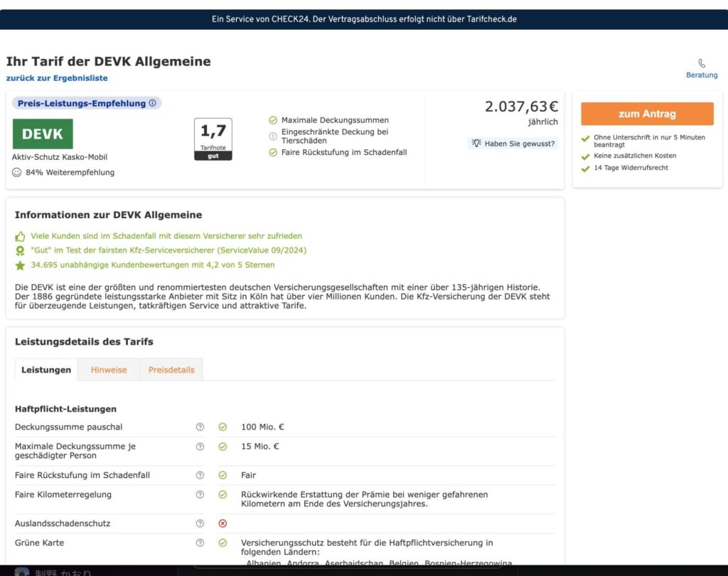The width and height of the screenshot is (728, 576).
Task: Click the thumbs-up icon in Informationen section
Action: [x=20, y=236]
